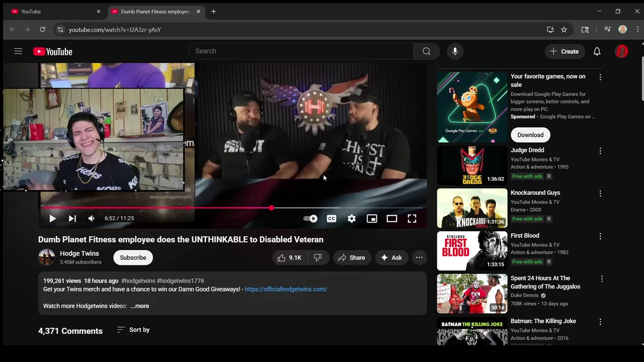Open the Judge Dredd thumbnail
This screenshot has width=644, height=362.
472,165
